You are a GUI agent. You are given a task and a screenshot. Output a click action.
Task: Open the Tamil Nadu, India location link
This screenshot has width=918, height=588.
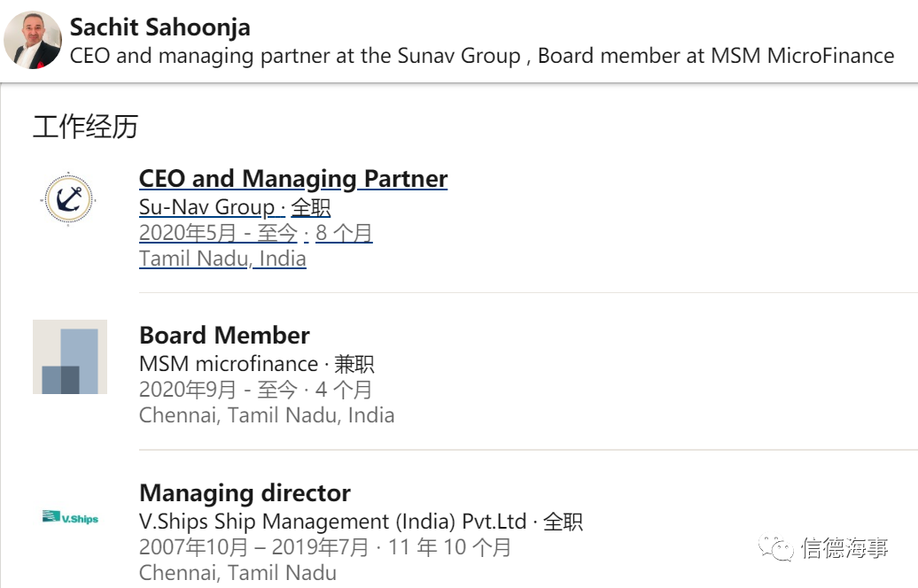pyautogui.click(x=222, y=259)
